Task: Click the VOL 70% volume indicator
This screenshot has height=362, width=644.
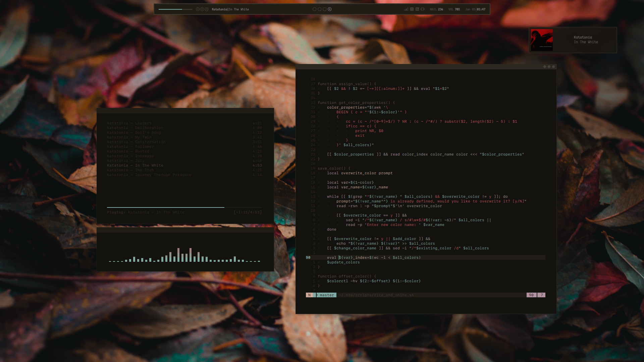Action: 454,9
